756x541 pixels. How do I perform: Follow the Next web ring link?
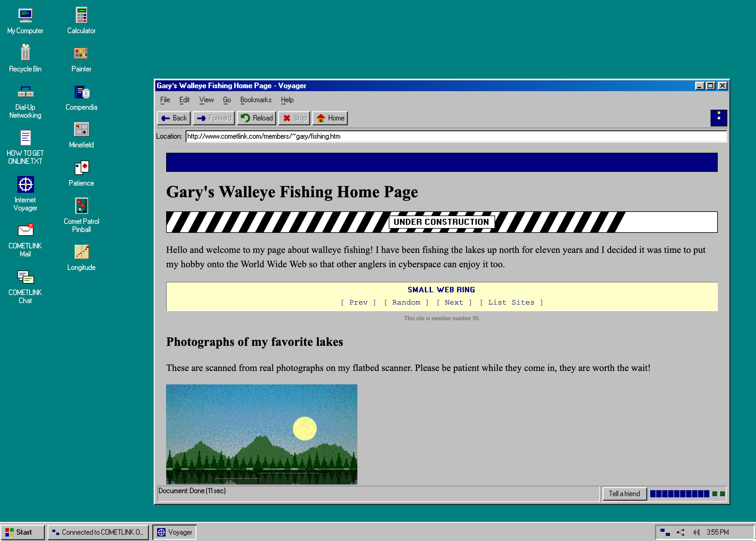pyautogui.click(x=454, y=302)
